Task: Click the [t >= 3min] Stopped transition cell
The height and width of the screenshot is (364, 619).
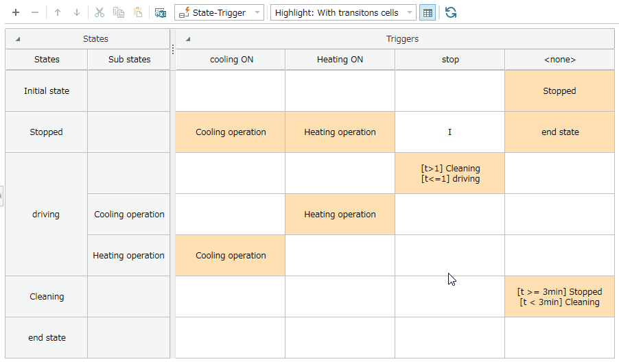Action: 560,297
